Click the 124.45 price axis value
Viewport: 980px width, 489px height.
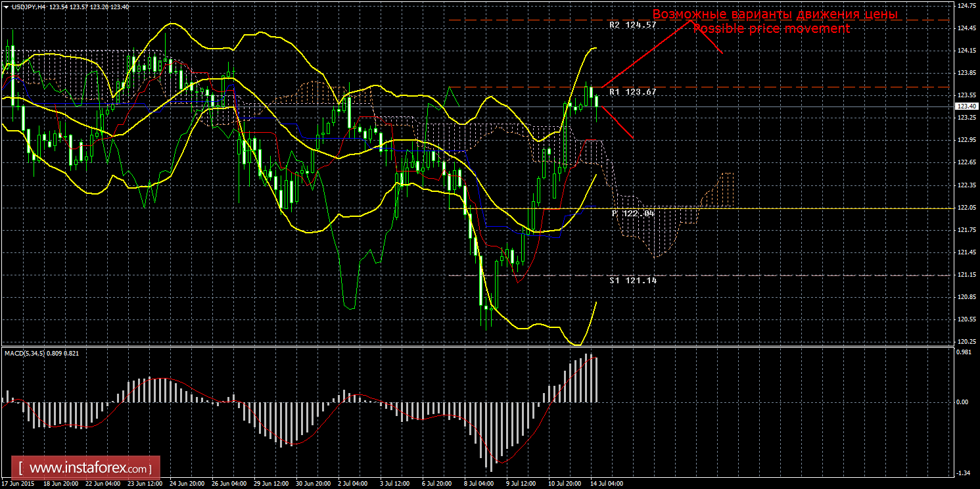click(966, 28)
